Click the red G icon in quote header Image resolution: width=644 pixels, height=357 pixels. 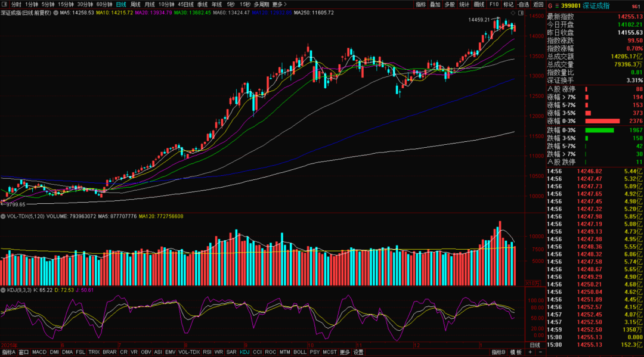click(549, 5)
